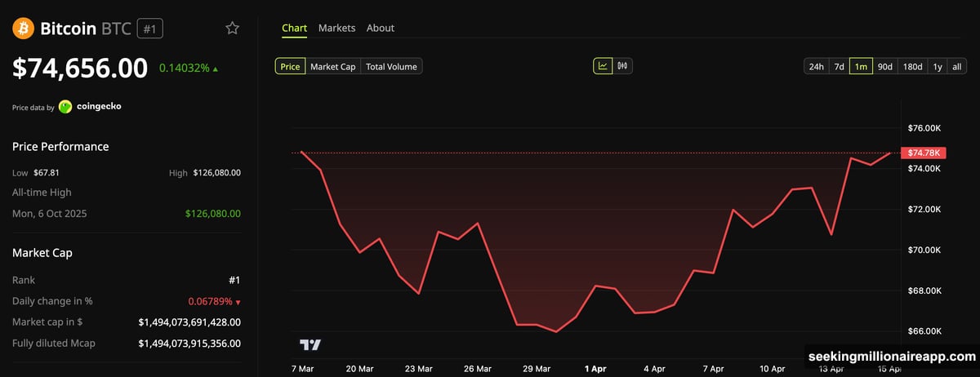Screen dimensions: 980x377
Task: Set chart range to 1m
Action: point(861,67)
